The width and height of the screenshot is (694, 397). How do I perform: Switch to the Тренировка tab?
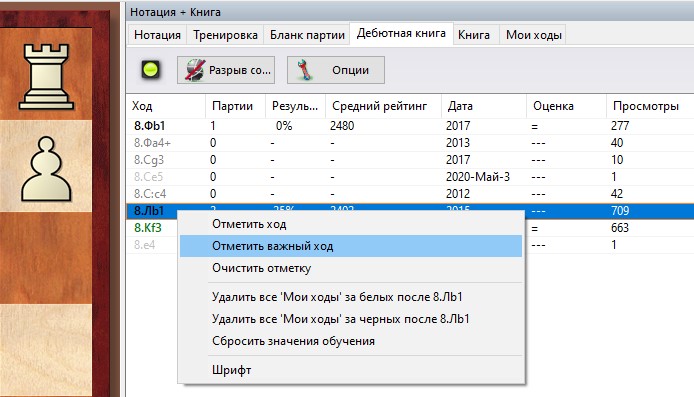pyautogui.click(x=225, y=35)
